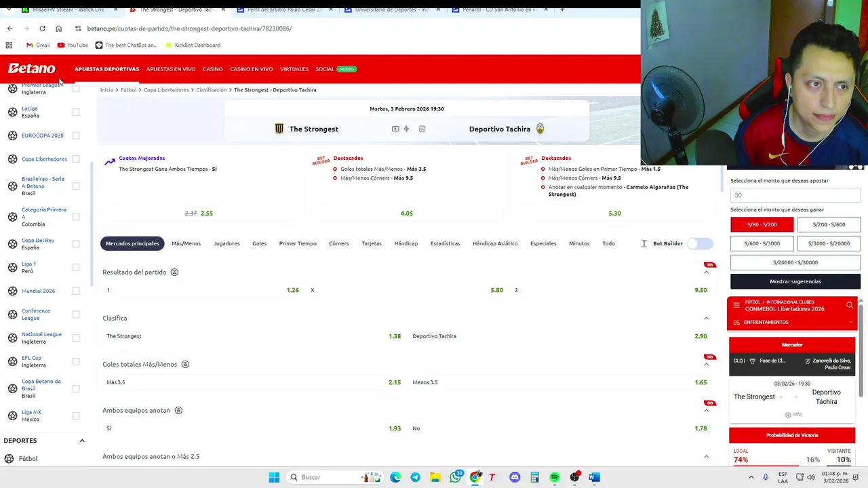The image size is (868, 488).
Task: Collapse the Ambos equipos anotan section
Action: 706,410
